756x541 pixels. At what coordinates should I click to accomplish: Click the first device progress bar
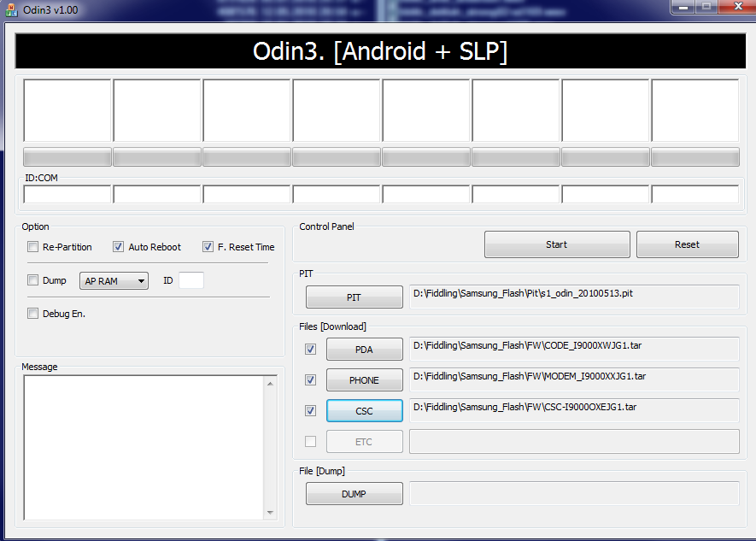pos(67,157)
